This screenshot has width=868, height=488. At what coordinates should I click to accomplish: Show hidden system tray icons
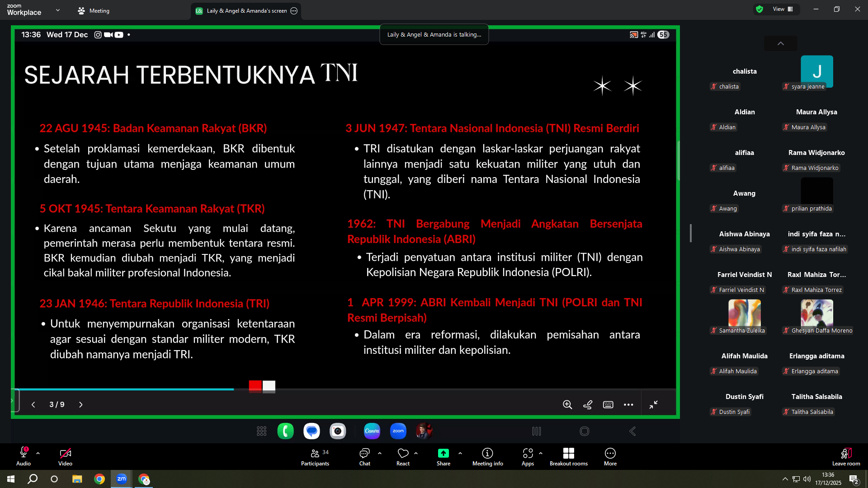(x=785, y=479)
